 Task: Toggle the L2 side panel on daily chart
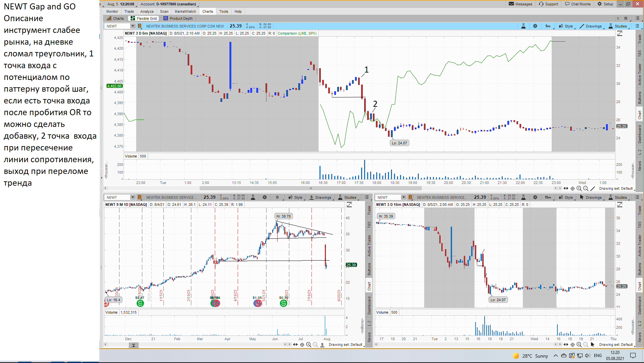(369, 323)
